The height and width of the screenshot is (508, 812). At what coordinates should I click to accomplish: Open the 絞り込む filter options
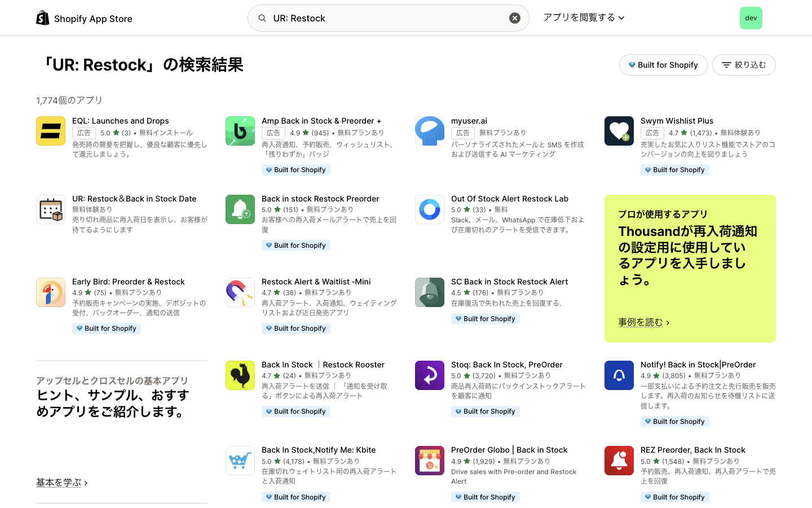click(744, 65)
